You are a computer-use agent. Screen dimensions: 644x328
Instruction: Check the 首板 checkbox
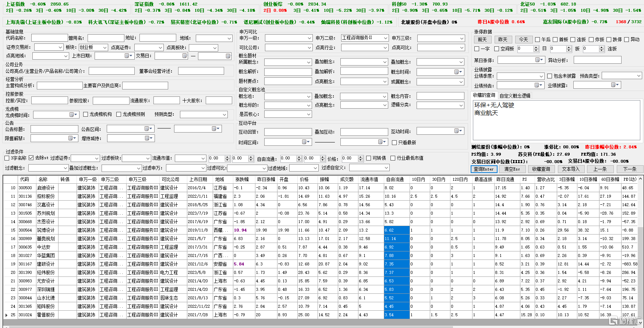point(555,40)
